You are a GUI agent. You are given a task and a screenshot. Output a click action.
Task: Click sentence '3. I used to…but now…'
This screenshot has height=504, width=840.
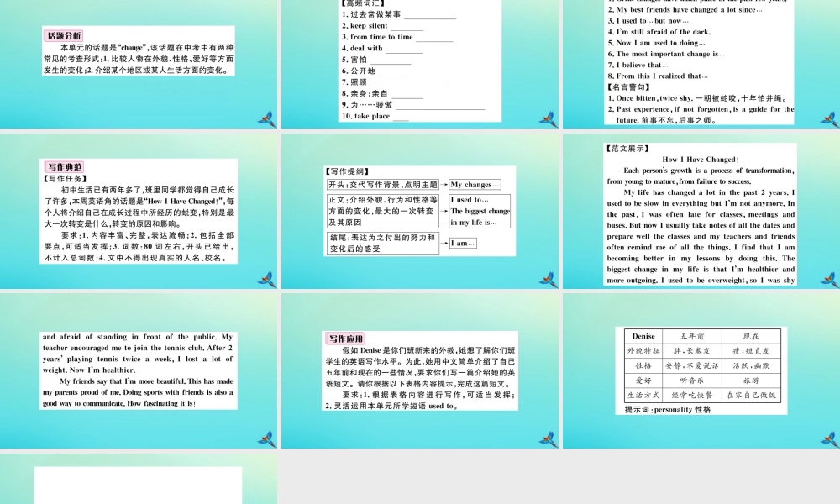point(648,21)
